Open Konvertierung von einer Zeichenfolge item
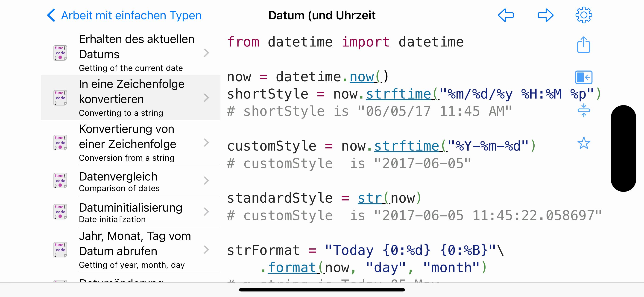 click(x=131, y=143)
